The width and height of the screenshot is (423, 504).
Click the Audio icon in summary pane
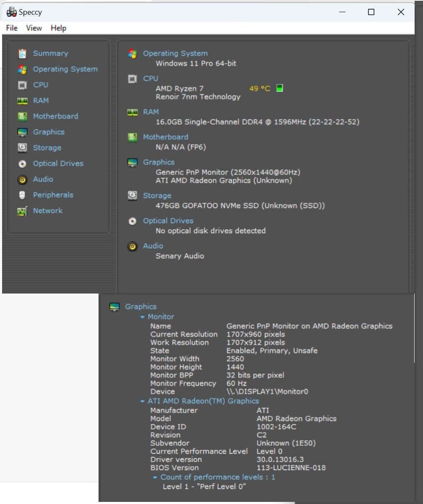click(132, 247)
